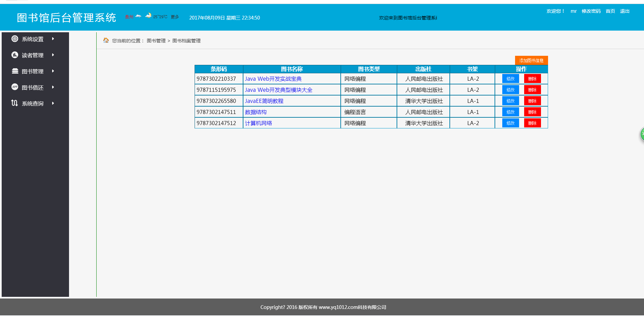Click the green circle widget at right edge
Viewport: 644px width, 317px height.
[642, 134]
